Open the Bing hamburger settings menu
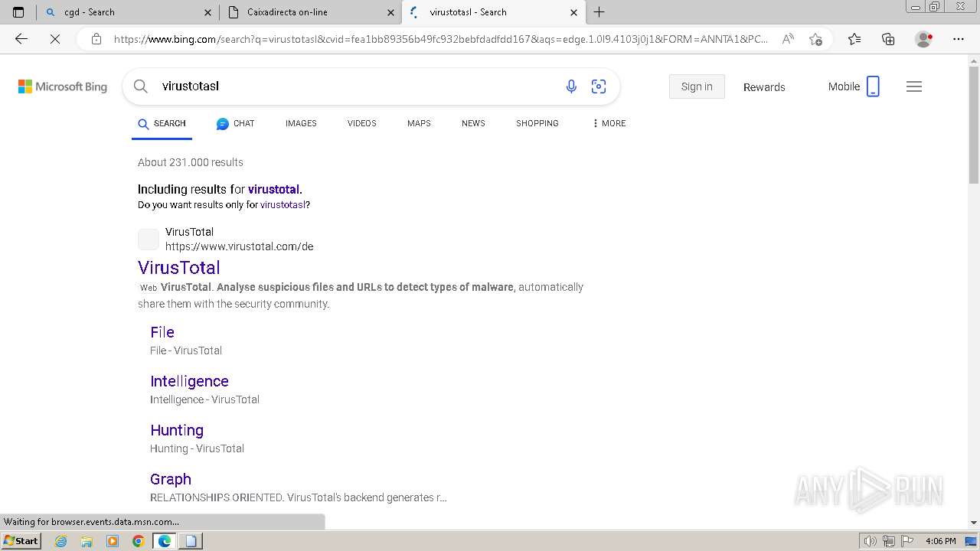 coord(914,86)
